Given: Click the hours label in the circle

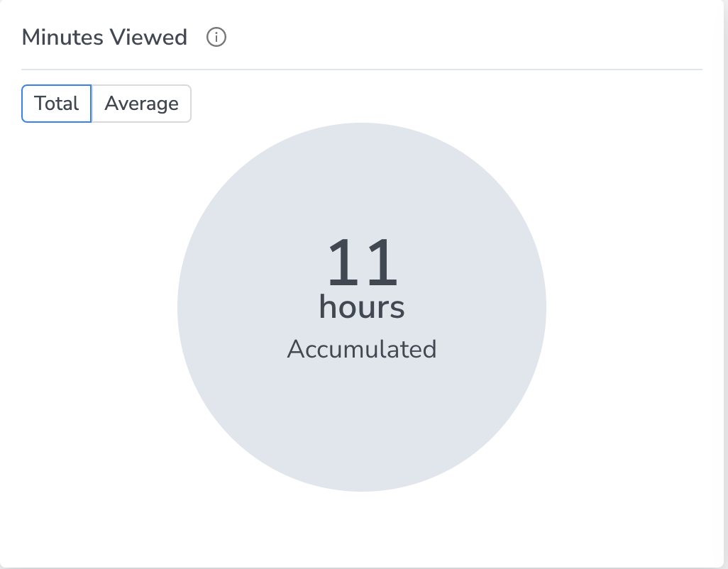Looking at the screenshot, I should pyautogui.click(x=362, y=307).
